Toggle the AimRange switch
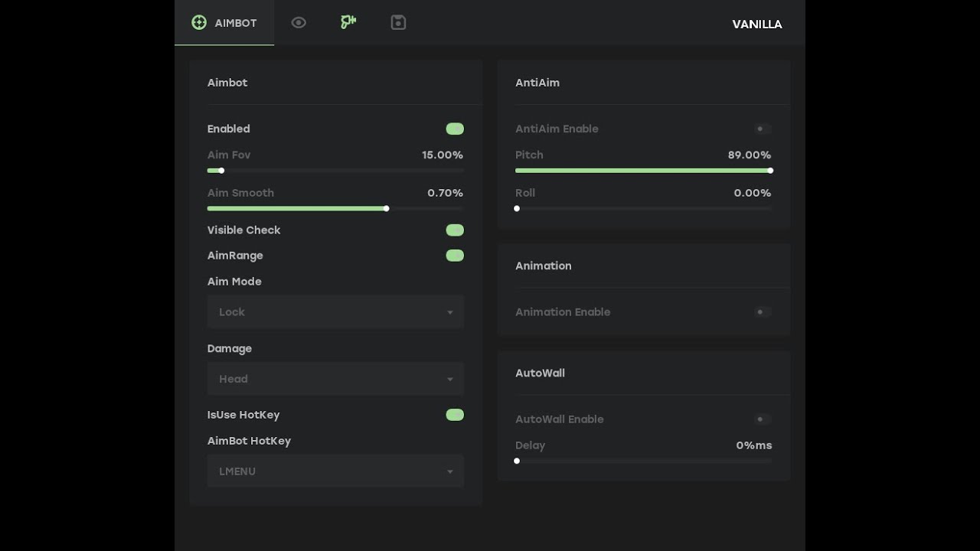This screenshot has width=980, height=551. (455, 256)
